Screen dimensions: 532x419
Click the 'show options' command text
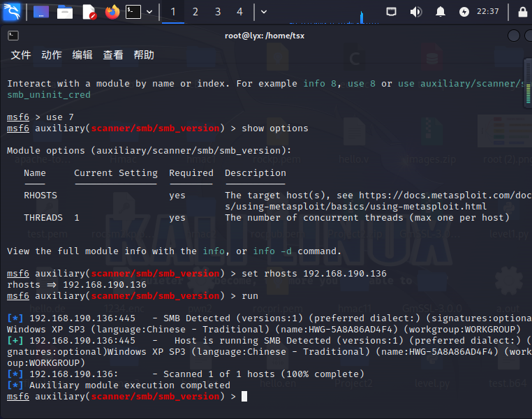coord(275,128)
